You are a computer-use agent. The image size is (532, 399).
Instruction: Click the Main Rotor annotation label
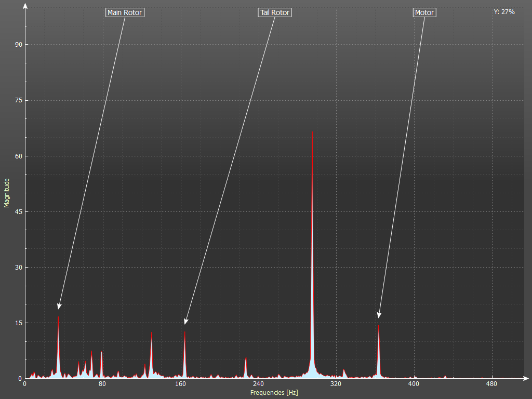(x=124, y=12)
